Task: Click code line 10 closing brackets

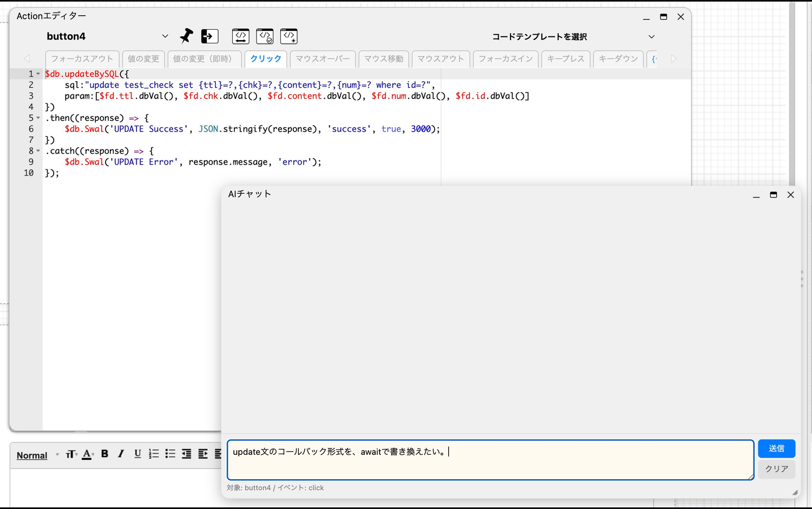Action: [x=52, y=173]
